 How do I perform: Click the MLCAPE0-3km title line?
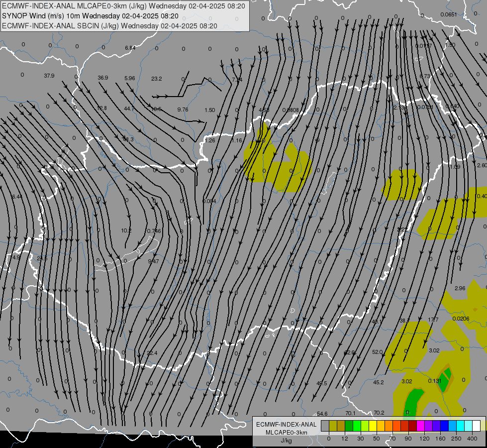coord(123,6)
